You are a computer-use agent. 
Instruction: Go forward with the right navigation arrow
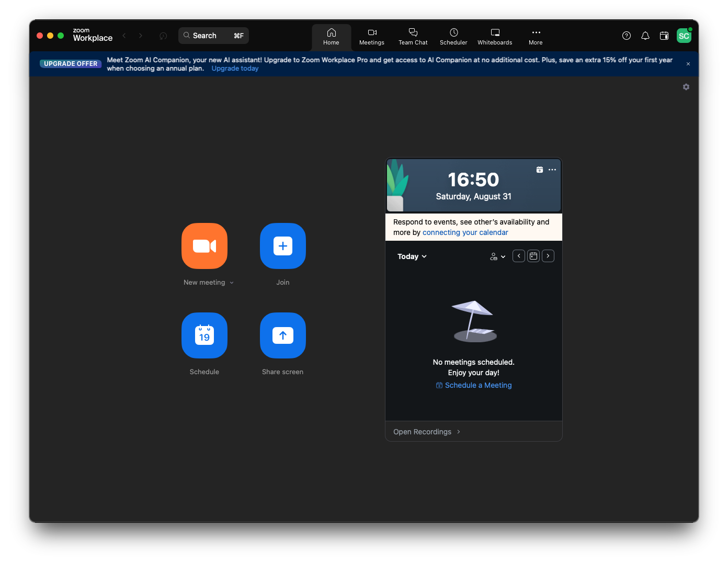click(x=140, y=36)
